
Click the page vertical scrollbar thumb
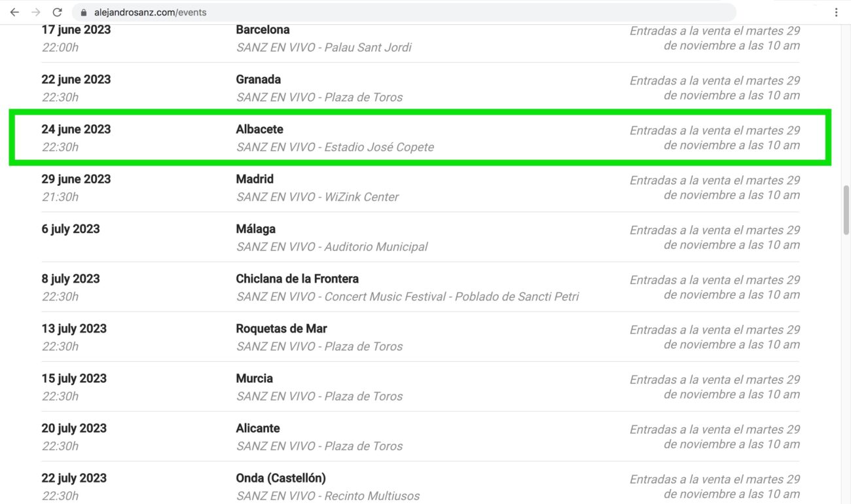tap(846, 210)
